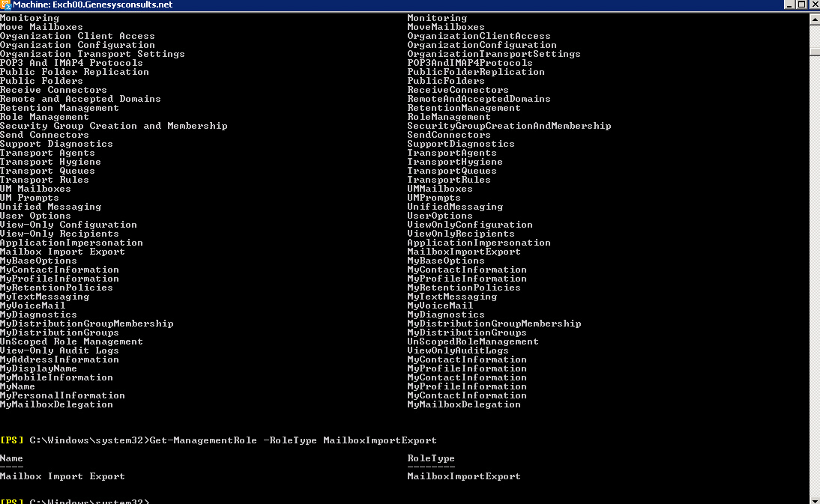Click the POP3AndIMAP4Protocols role type value
The height and width of the screenshot is (504, 820).
pos(469,63)
